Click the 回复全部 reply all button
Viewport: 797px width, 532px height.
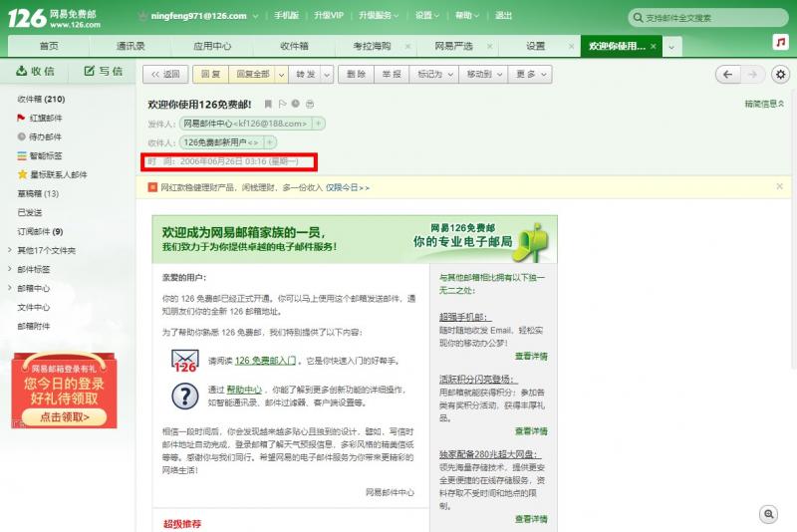tap(253, 75)
